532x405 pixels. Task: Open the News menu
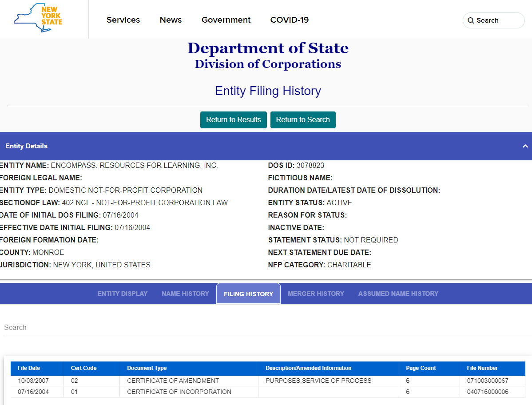(x=171, y=20)
